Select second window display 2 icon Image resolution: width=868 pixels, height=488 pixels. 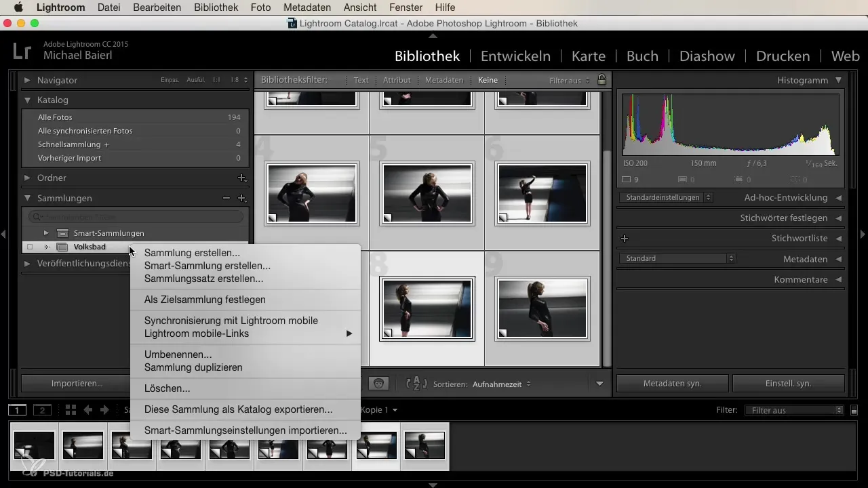coord(43,410)
